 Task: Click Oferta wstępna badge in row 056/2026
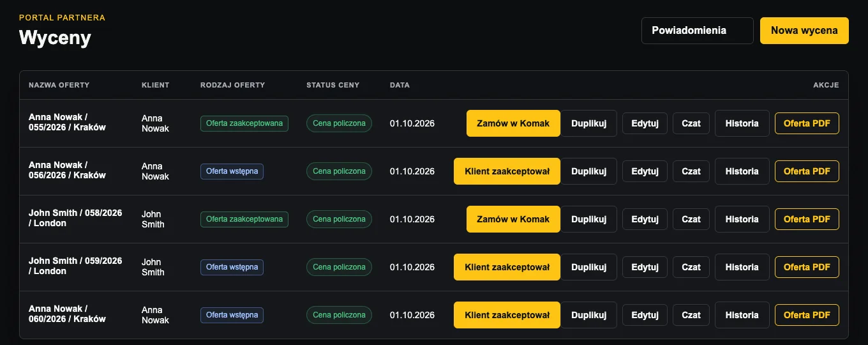click(232, 171)
